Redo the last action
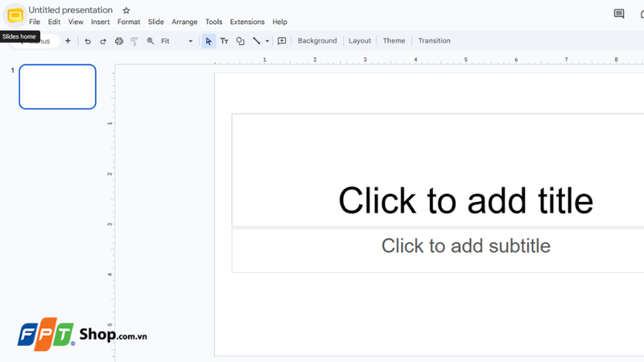This screenshot has height=362, width=644. pos(103,41)
